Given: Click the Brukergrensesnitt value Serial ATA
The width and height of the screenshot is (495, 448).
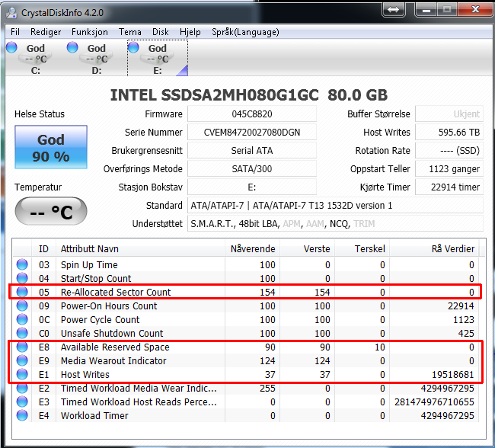Looking at the screenshot, I should coord(252,150).
